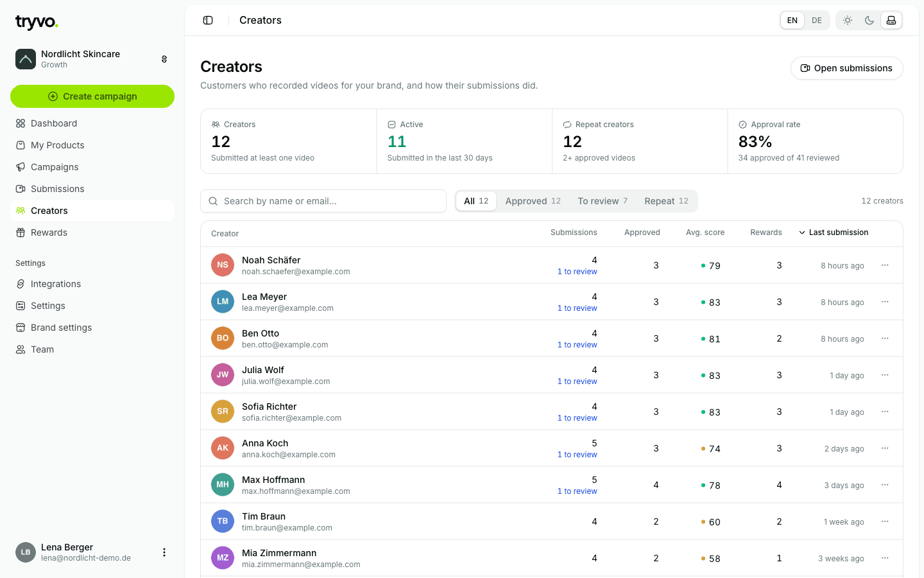Open row actions for Noah Schäfer

click(x=885, y=265)
